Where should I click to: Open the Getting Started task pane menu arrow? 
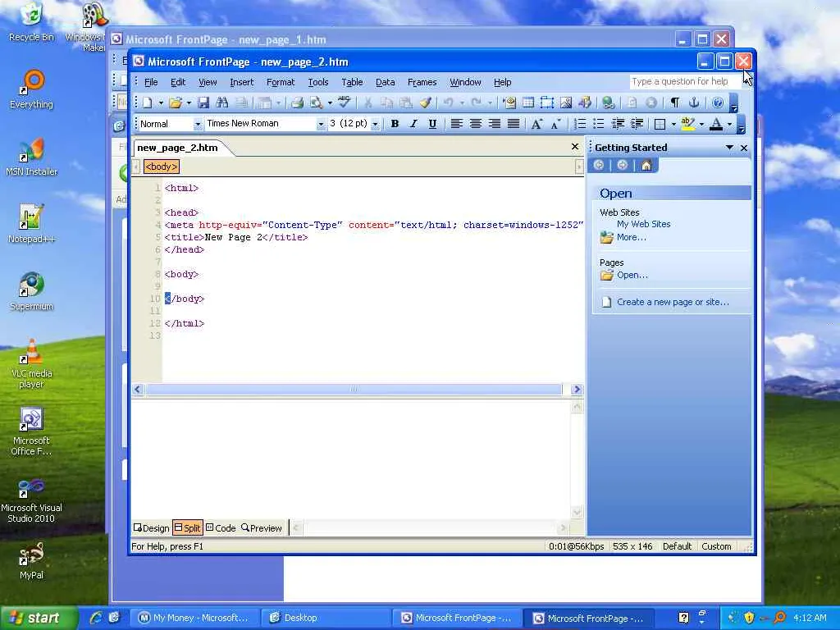[729, 148]
